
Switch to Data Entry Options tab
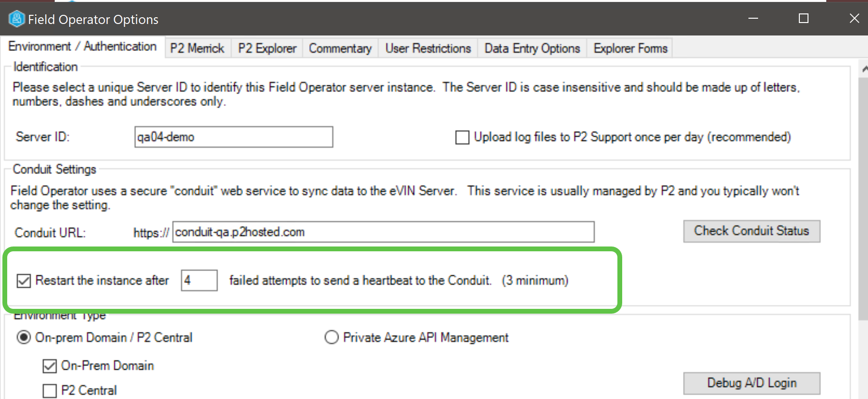pyautogui.click(x=532, y=48)
